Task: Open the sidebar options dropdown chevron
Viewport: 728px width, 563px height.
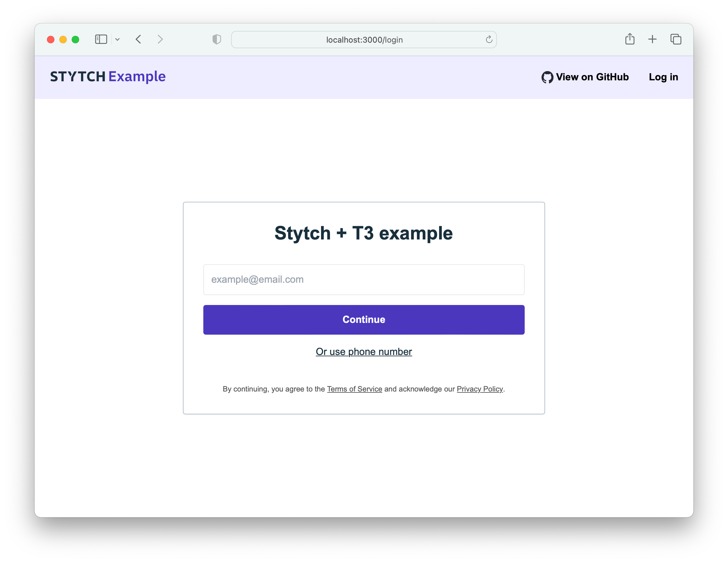Action: (117, 39)
